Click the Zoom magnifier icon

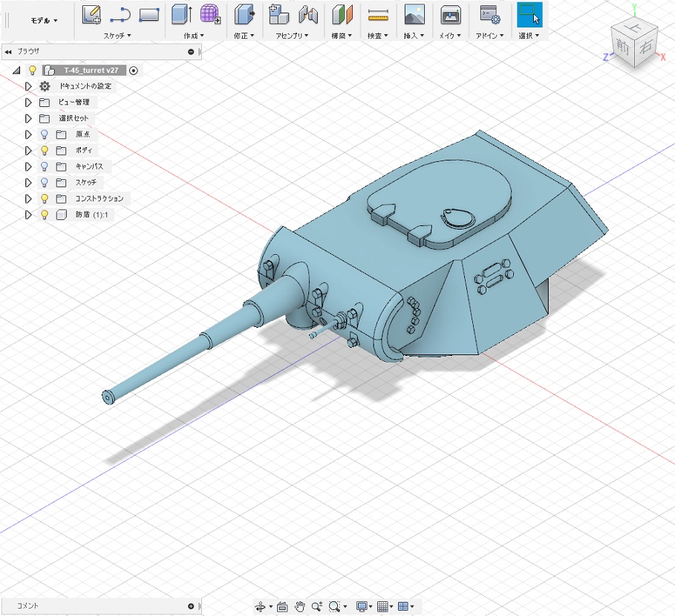pos(317,606)
